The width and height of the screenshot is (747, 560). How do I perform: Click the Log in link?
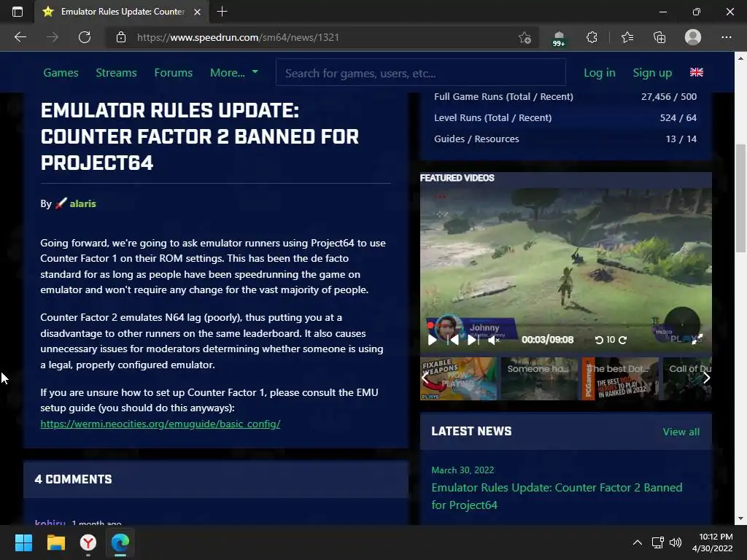[x=600, y=72]
